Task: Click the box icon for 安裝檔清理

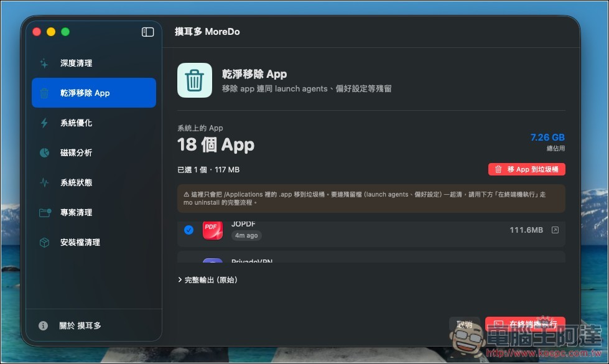Action: click(44, 243)
